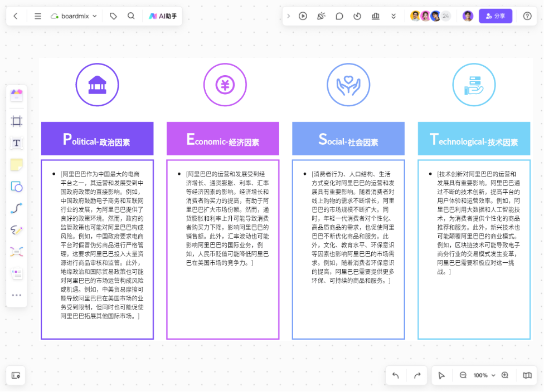Open the tag icon in top toolbar
Image resolution: width=544 pixels, height=392 pixels.
(x=113, y=16)
